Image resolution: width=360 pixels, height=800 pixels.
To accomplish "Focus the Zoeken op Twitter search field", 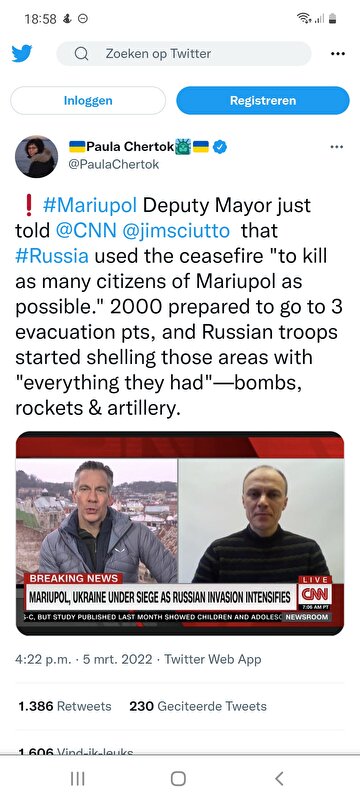I will coord(184,54).
